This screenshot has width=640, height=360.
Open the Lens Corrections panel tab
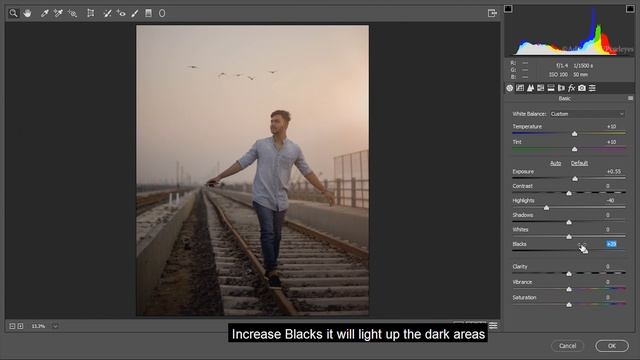click(x=561, y=88)
